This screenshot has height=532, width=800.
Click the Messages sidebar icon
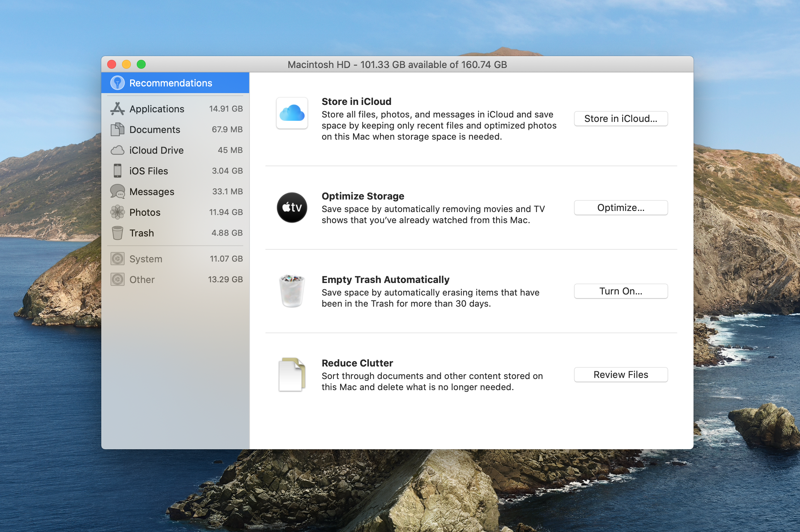click(117, 191)
